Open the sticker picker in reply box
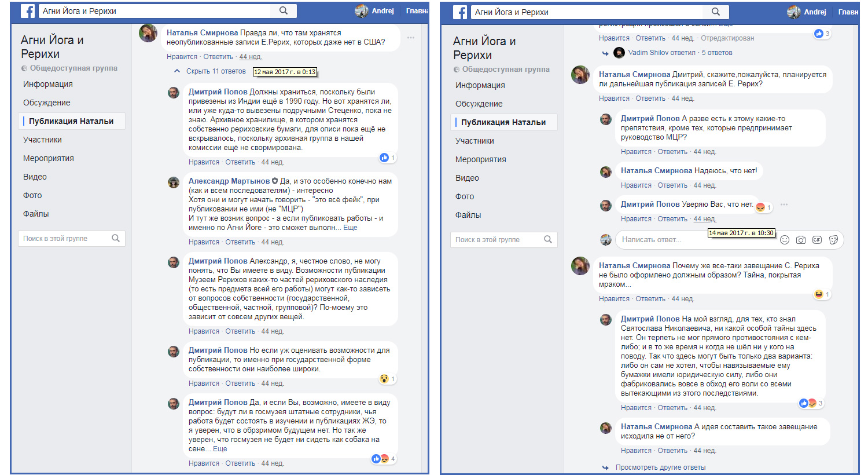The image size is (868, 475). [x=833, y=240]
